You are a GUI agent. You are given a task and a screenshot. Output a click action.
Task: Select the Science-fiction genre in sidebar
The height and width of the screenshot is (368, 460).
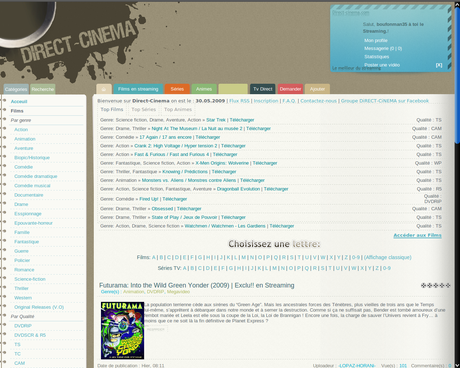point(30,279)
